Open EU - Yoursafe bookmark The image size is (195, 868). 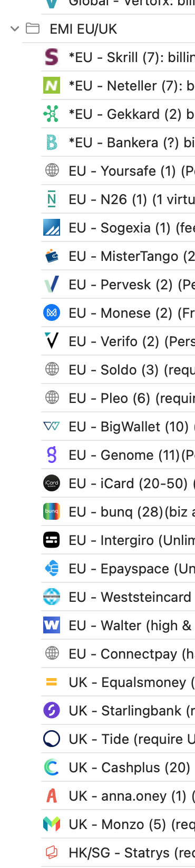[x=118, y=170]
